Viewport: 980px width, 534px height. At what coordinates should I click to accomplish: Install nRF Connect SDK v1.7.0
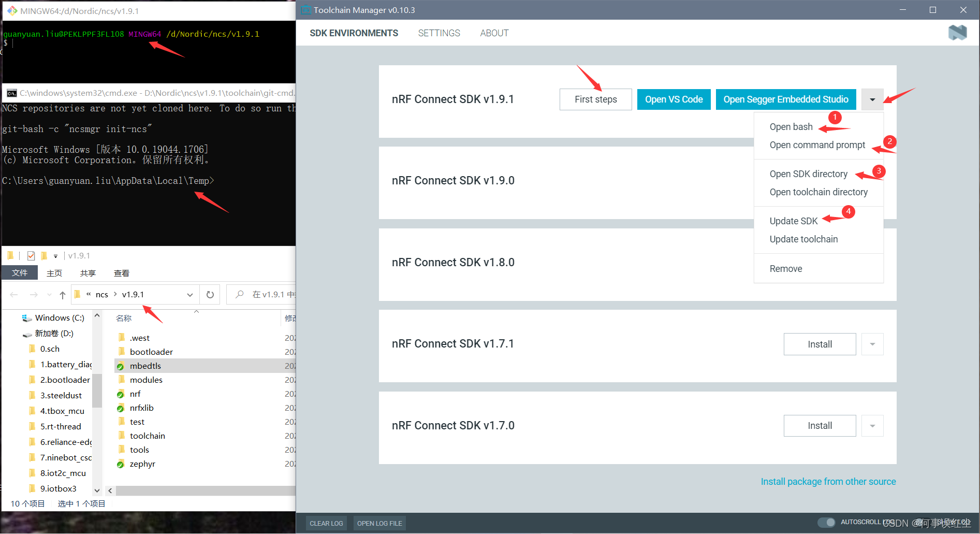click(x=820, y=426)
